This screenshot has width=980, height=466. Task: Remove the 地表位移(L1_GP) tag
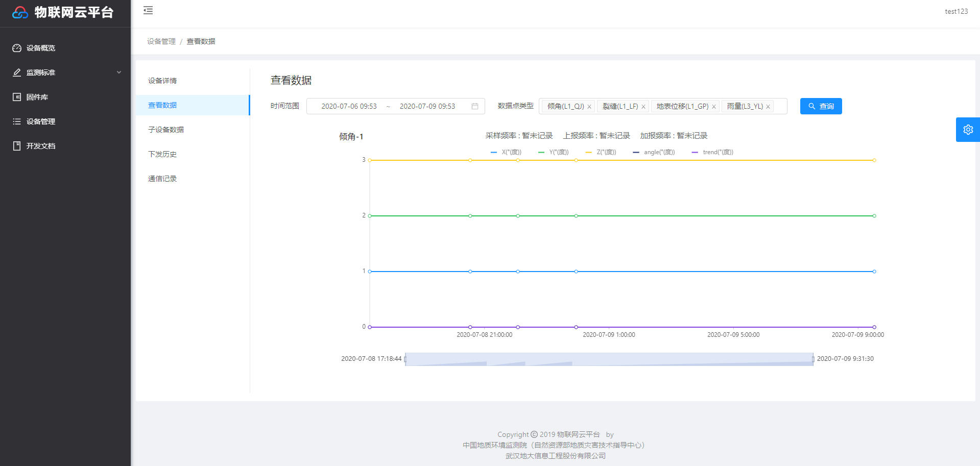714,107
